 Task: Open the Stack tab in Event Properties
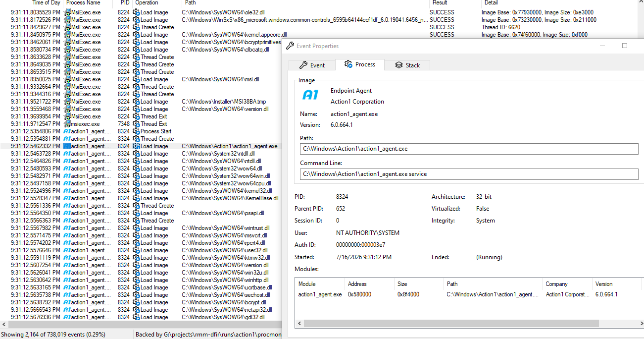[407, 65]
